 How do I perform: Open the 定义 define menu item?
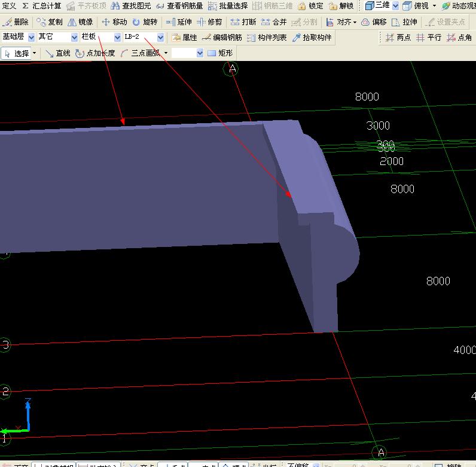(8, 6)
